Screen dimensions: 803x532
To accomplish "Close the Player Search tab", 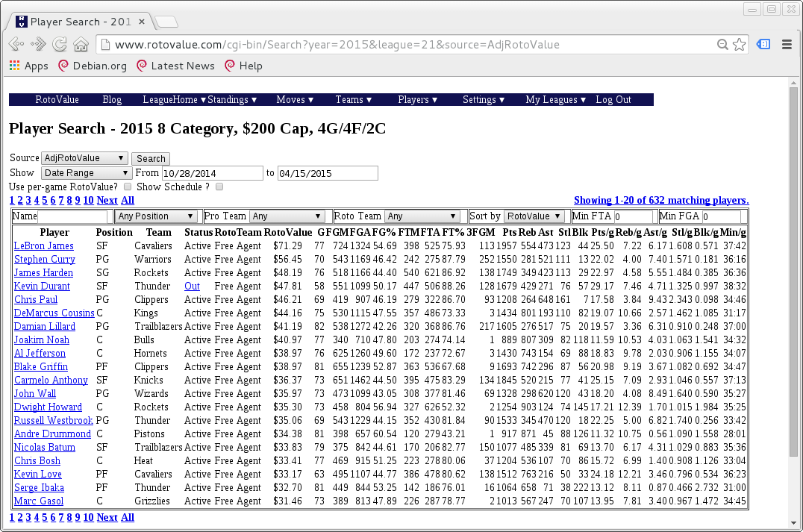I will pos(142,22).
